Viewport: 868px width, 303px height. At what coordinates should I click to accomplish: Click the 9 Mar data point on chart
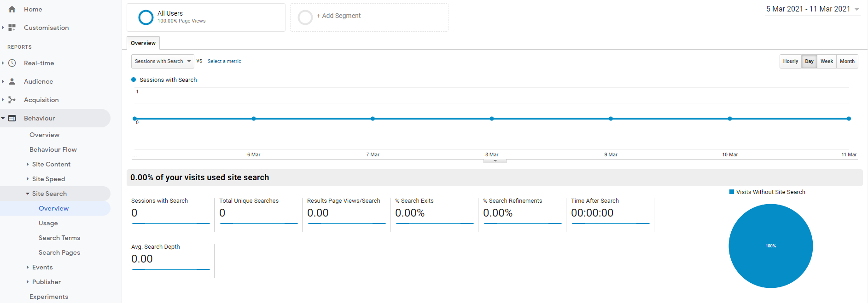coord(611,119)
